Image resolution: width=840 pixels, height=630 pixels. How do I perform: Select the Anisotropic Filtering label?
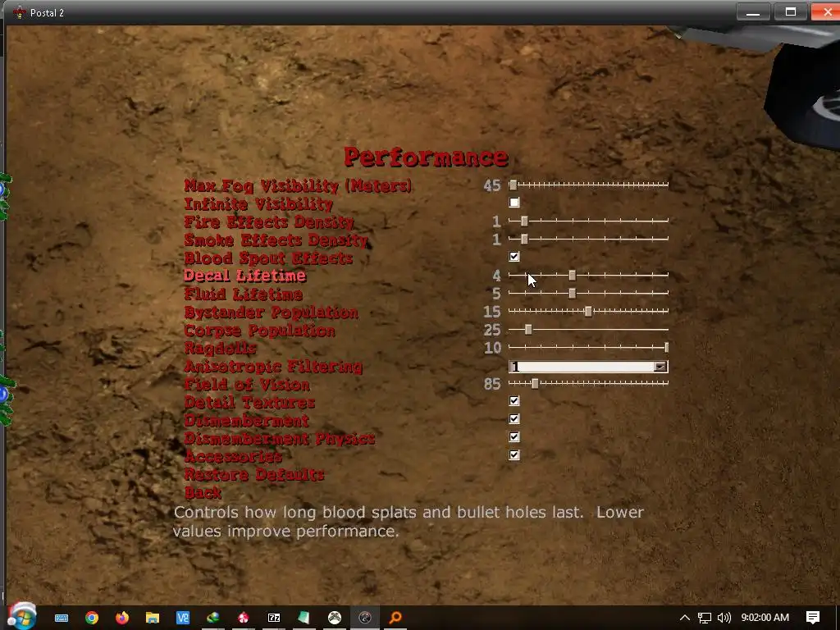point(273,367)
